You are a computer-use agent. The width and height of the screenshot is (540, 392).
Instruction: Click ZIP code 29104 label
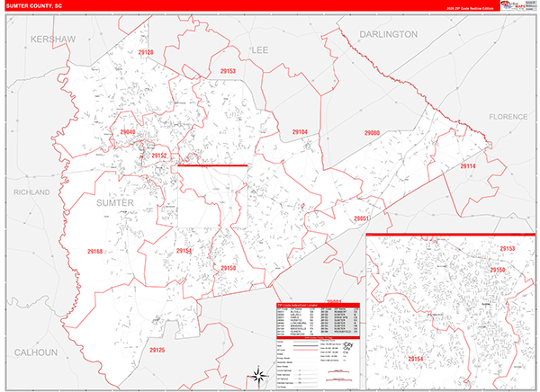click(x=300, y=132)
